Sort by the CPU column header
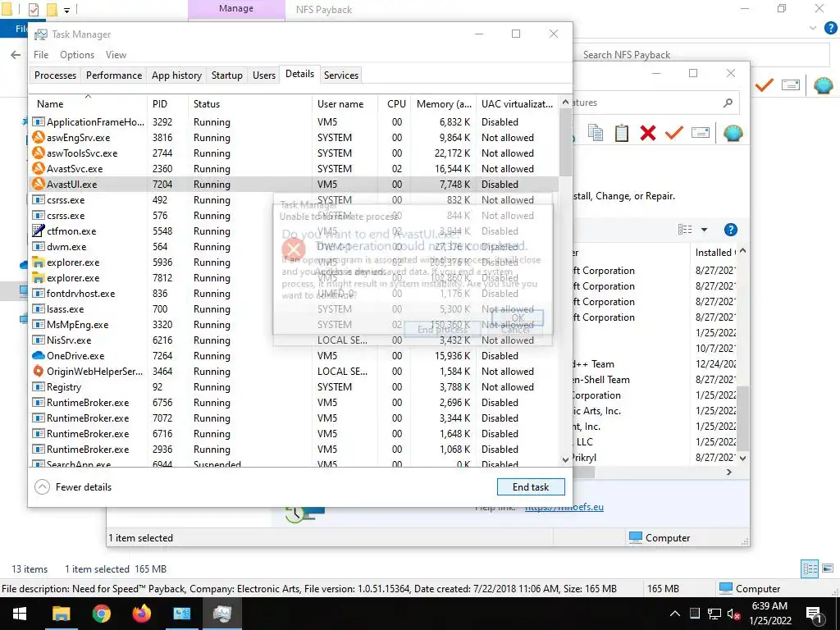This screenshot has width=840, height=630. (396, 104)
